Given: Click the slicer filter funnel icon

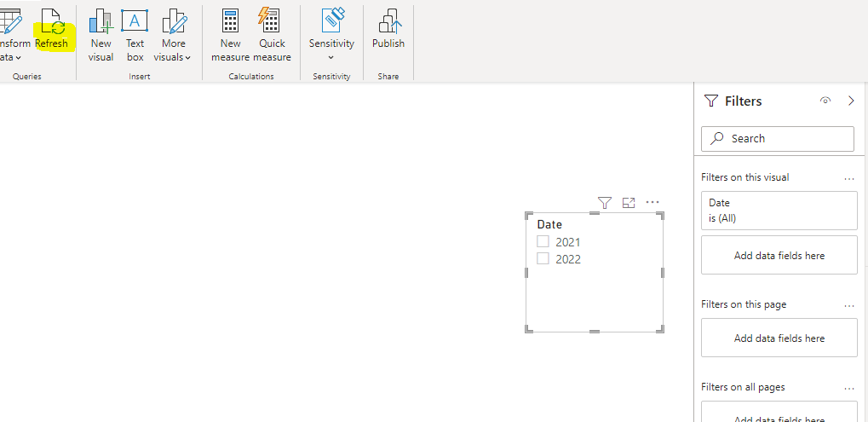Looking at the screenshot, I should 605,203.
